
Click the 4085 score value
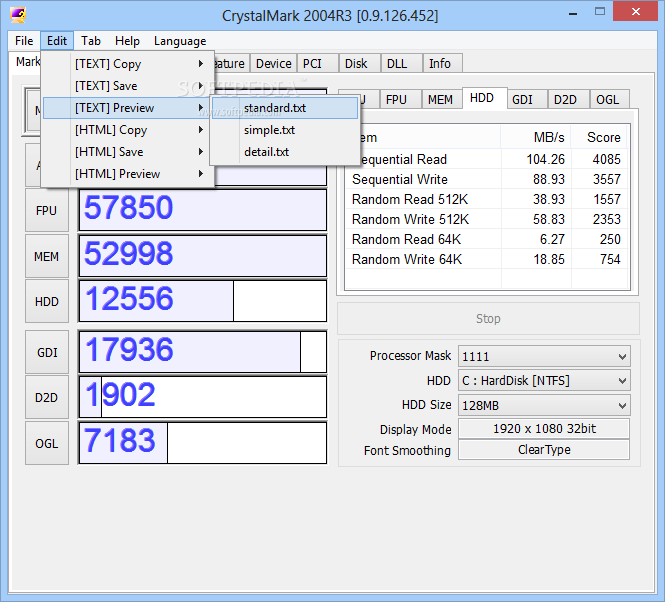[x=606, y=159]
